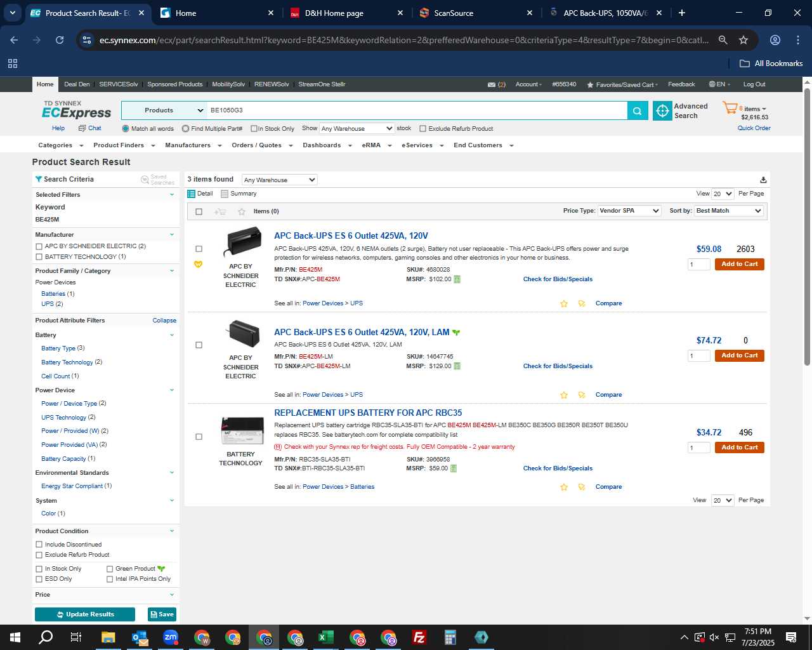Click the page vertical scrollbar
Image resolution: width=812 pixels, height=650 pixels.
tap(807, 227)
